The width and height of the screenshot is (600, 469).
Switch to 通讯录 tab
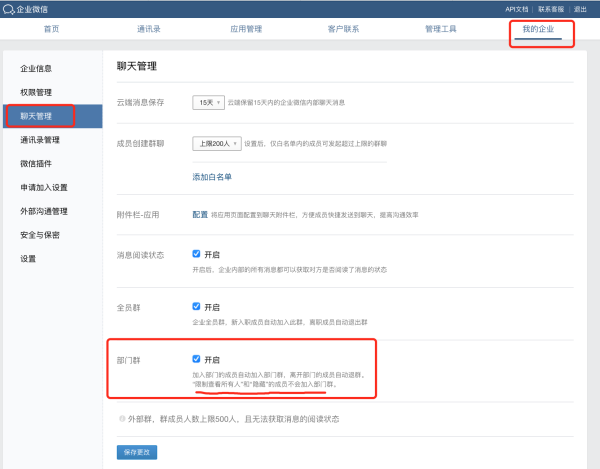pyautogui.click(x=152, y=30)
